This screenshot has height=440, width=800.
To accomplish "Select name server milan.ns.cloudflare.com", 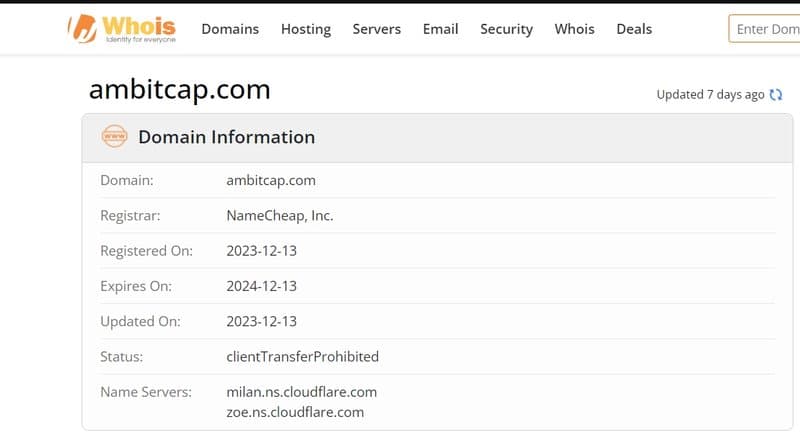I will [302, 392].
